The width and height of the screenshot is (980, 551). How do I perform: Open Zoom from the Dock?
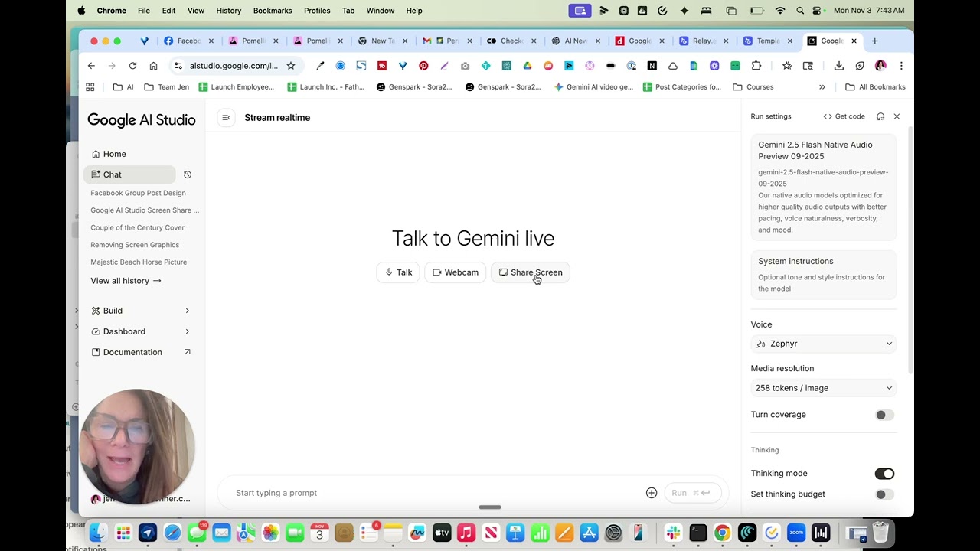(796, 533)
